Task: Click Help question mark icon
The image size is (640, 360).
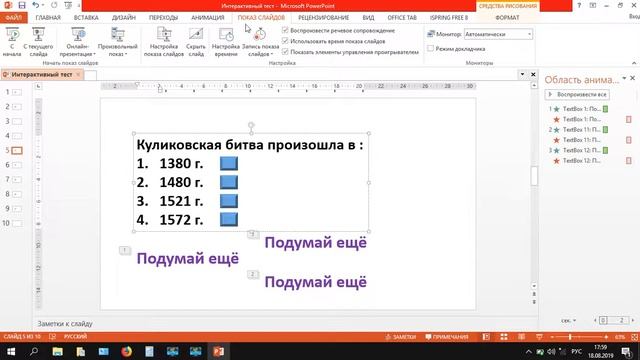Action: [x=579, y=5]
